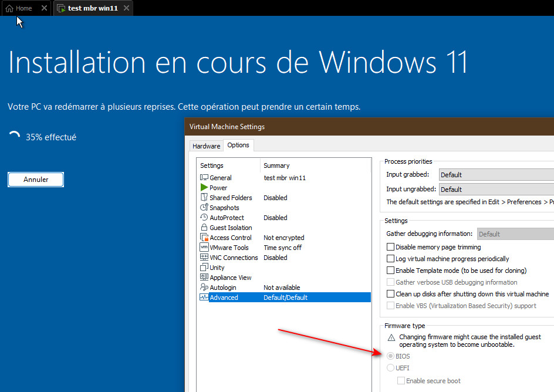Select Access Control row
The image size is (554, 392).
(285, 238)
